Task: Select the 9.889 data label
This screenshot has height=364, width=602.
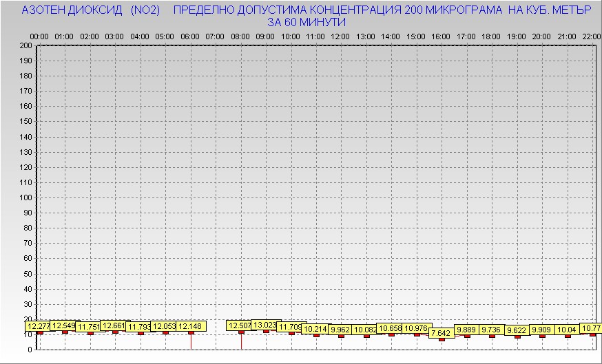Action: [466, 330]
